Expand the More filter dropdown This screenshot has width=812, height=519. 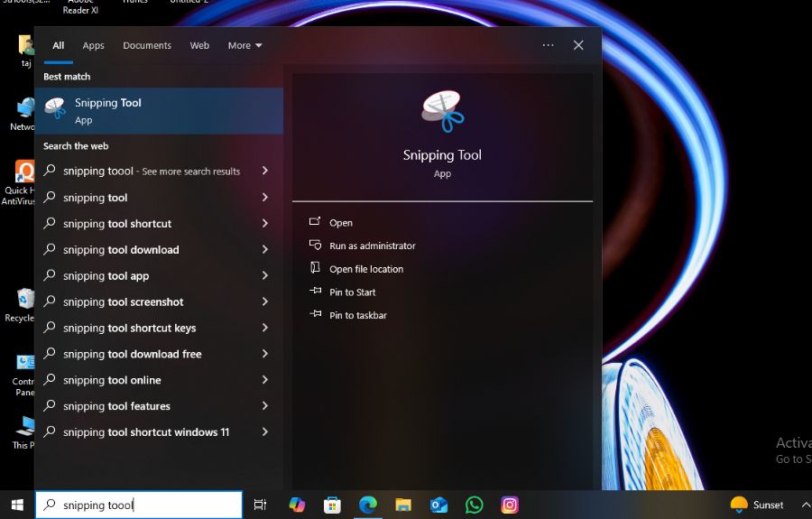245,45
